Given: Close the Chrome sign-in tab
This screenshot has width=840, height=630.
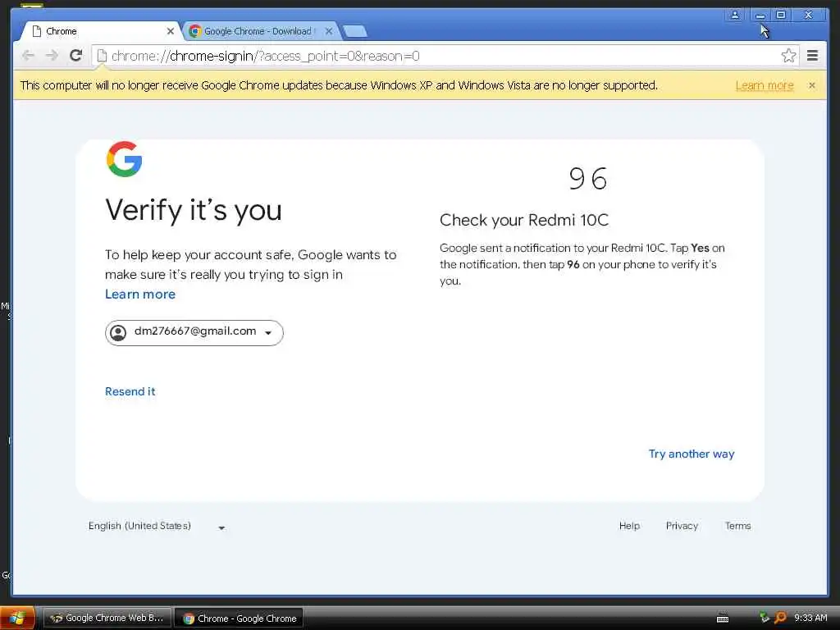Looking at the screenshot, I should pos(171,31).
